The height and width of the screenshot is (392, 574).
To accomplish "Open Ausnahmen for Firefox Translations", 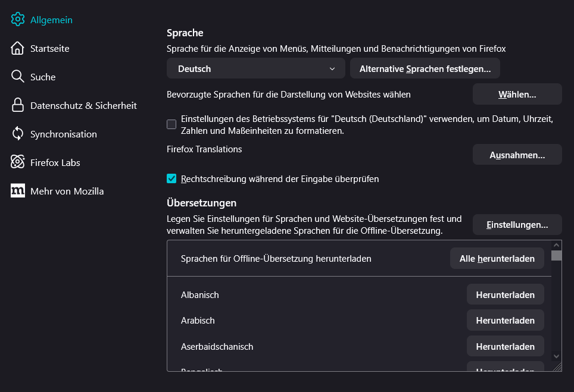I will coord(517,155).
